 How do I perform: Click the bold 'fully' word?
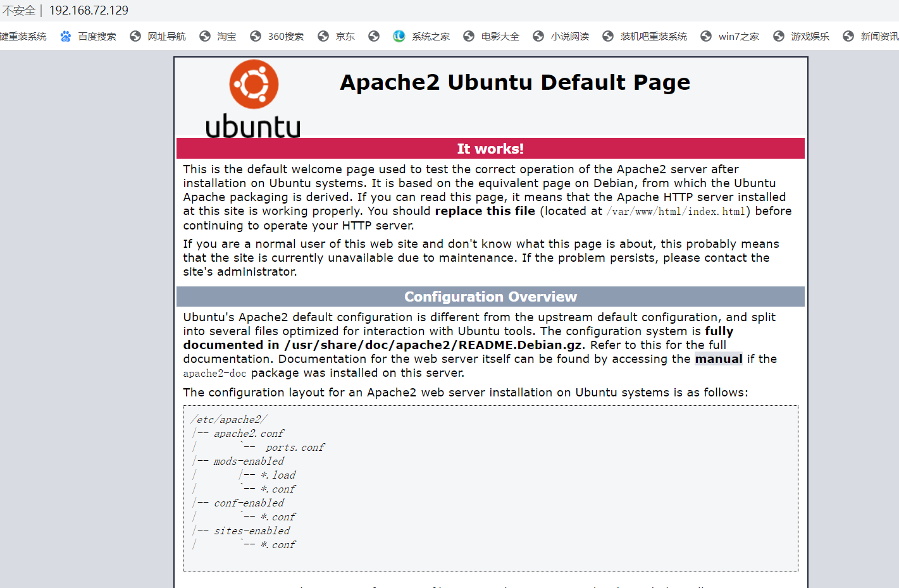pyautogui.click(x=719, y=331)
